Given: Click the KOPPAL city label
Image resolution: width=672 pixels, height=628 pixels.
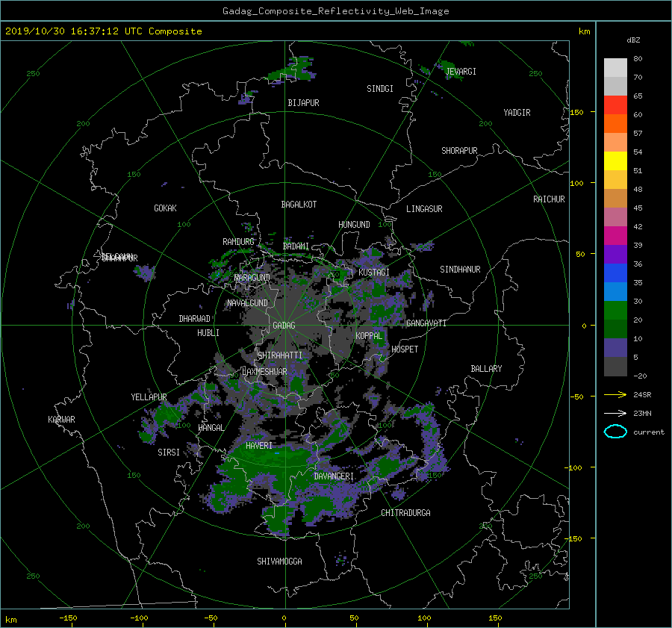Looking at the screenshot, I should point(369,336).
